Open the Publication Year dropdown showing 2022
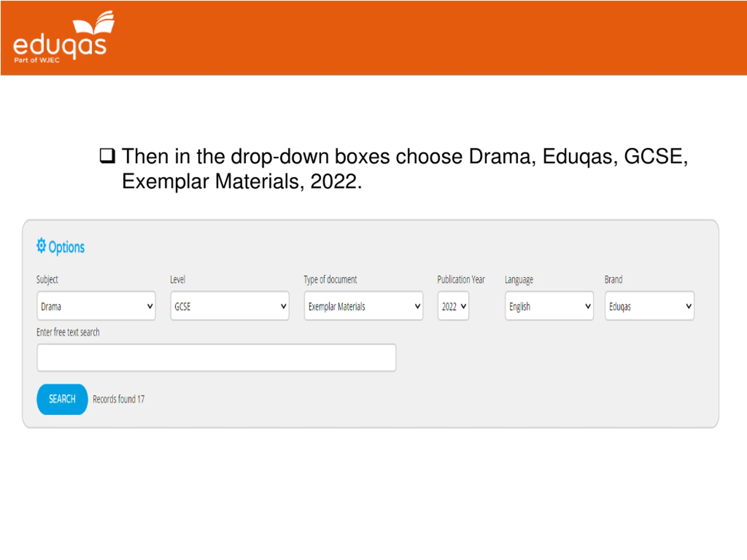This screenshot has width=747, height=560. [x=453, y=306]
